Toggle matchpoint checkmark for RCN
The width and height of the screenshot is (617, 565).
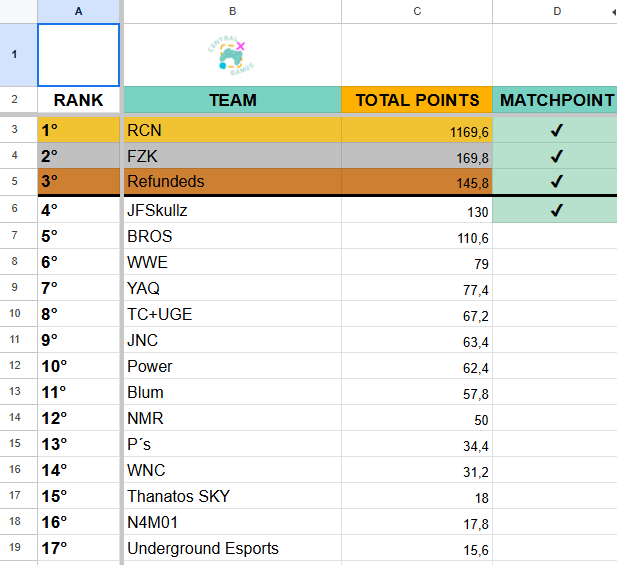coord(556,130)
